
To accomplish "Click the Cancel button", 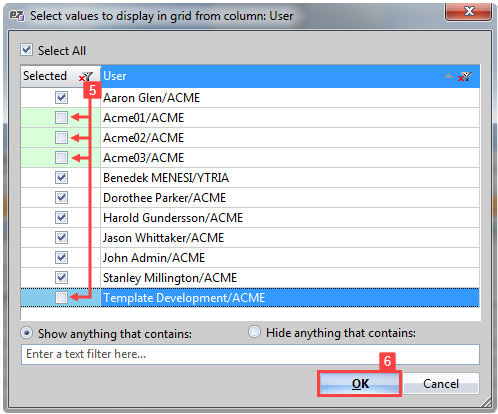I will click(441, 384).
